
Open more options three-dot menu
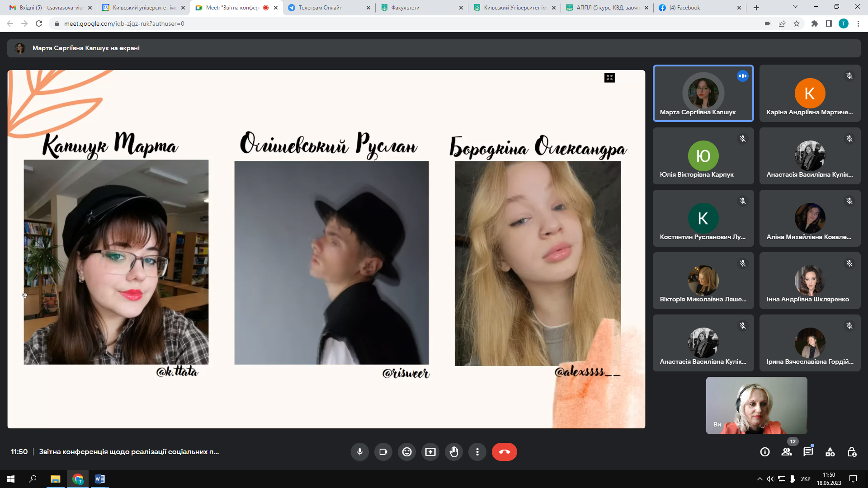click(x=477, y=452)
